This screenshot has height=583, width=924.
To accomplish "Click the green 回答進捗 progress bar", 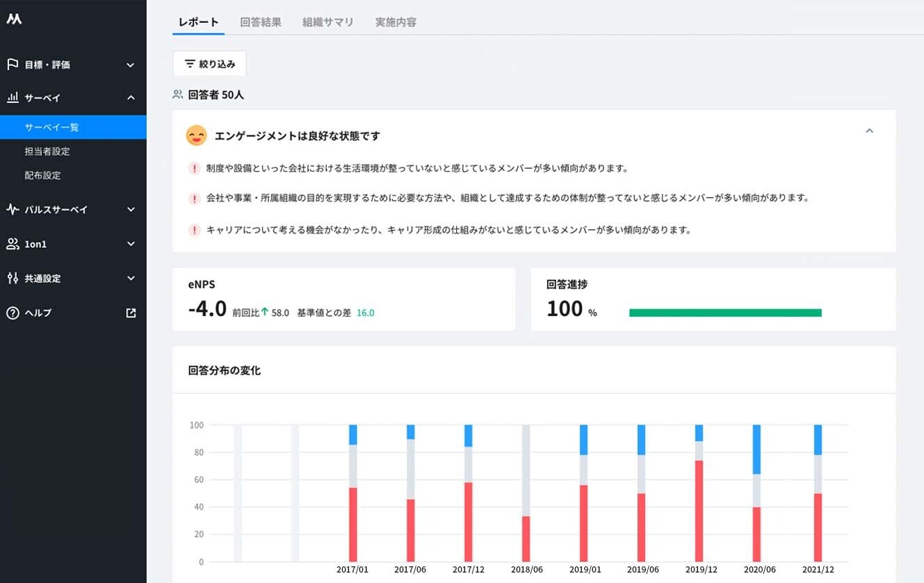I will (725, 313).
